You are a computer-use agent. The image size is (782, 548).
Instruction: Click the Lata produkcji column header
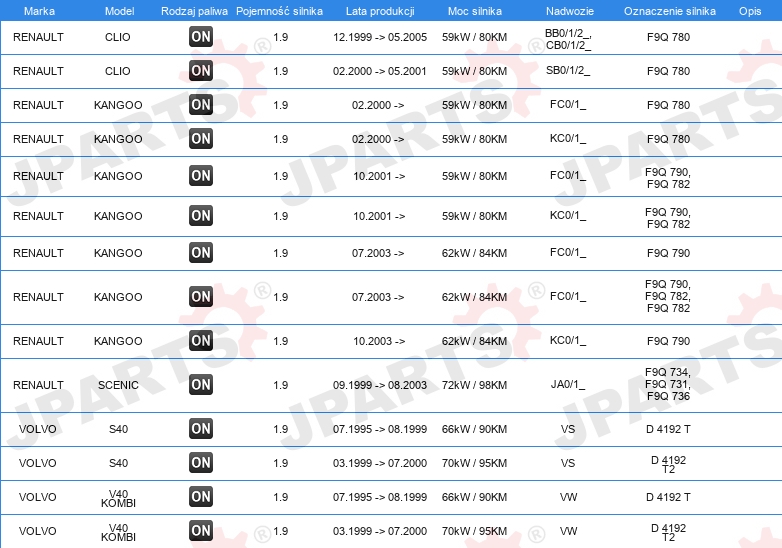click(380, 11)
